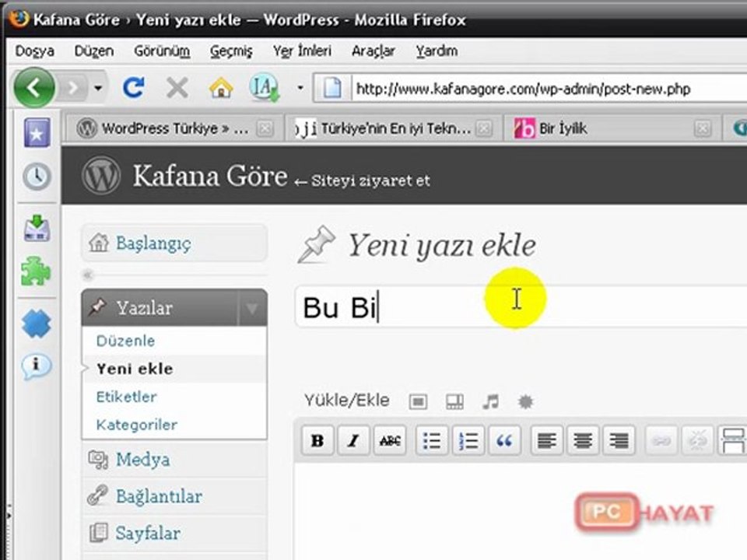This screenshot has width=747, height=560.
Task: Toggle strikethrough ABC formatting
Action: 389,440
